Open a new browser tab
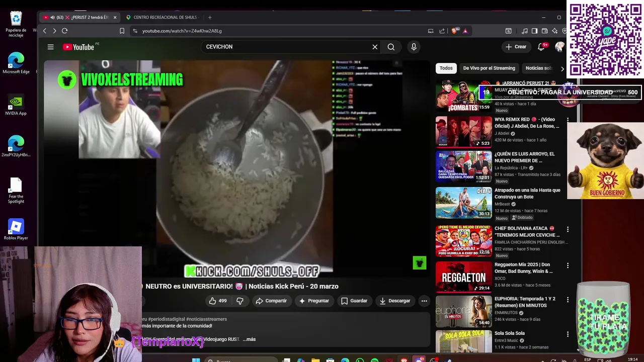 (210, 17)
